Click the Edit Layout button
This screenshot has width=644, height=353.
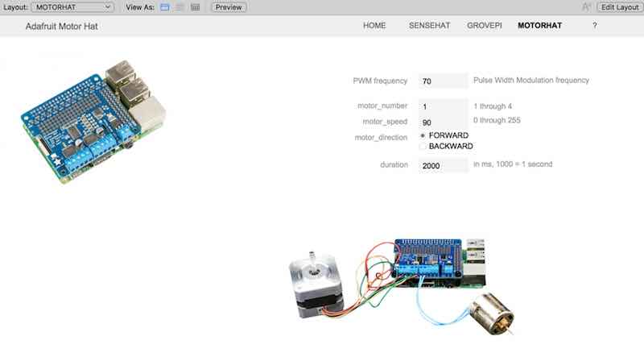click(620, 7)
